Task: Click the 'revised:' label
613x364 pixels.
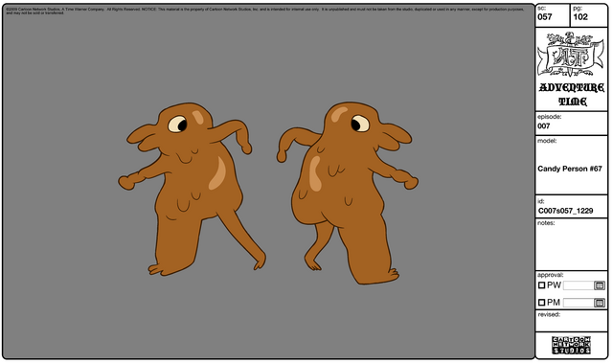Action: coord(549,314)
